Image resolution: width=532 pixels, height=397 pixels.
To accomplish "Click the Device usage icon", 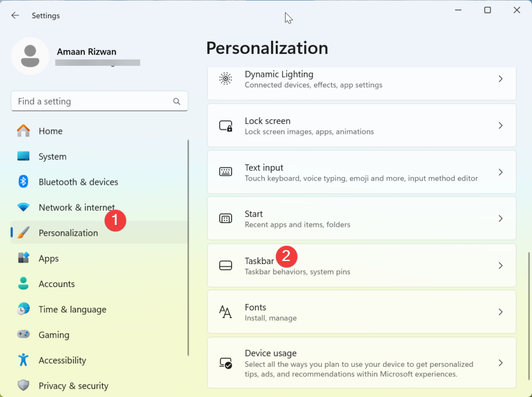I will [x=225, y=363].
